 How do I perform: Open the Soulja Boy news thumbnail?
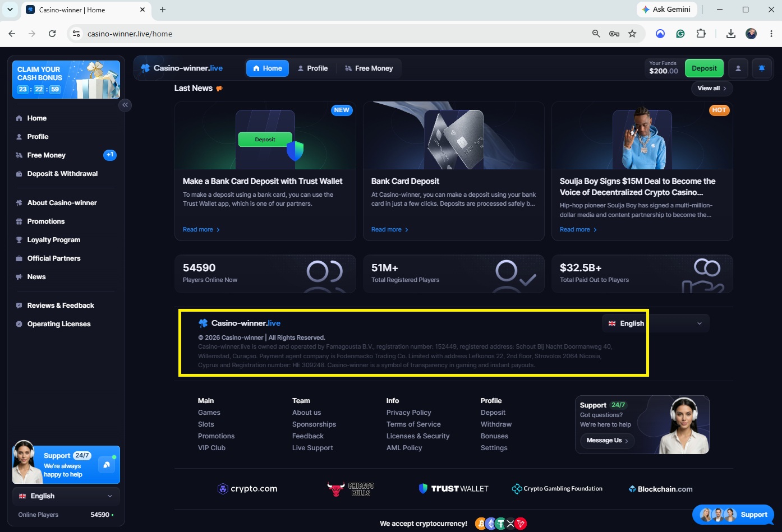642,136
